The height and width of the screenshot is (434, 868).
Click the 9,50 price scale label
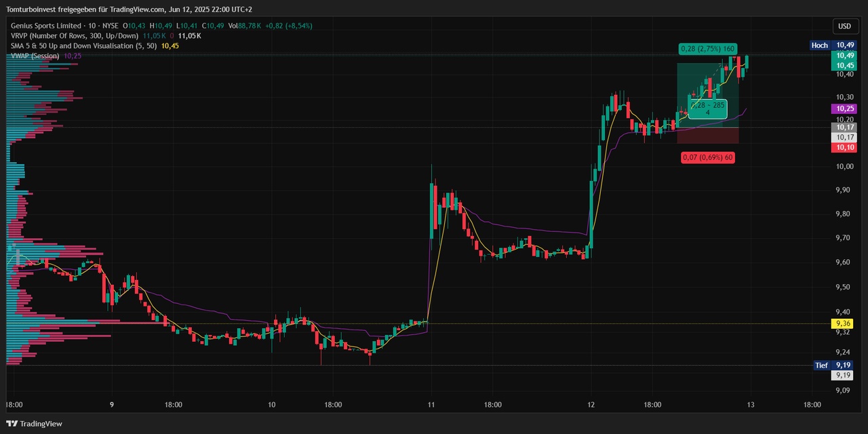844,287
